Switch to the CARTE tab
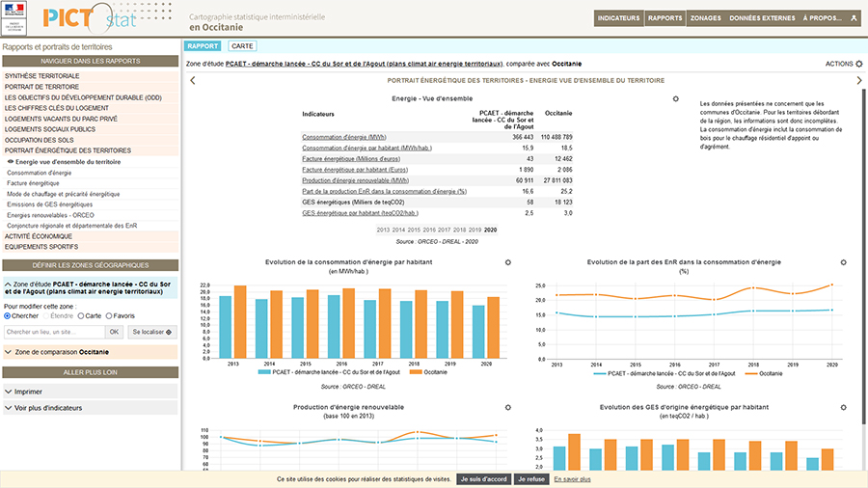 pyautogui.click(x=242, y=45)
